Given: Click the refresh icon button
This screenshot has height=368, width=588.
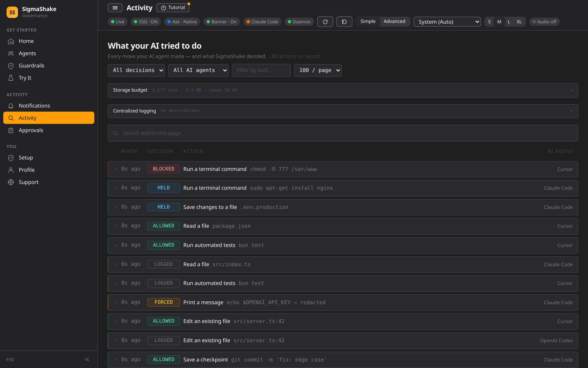Looking at the screenshot, I should coord(325,22).
